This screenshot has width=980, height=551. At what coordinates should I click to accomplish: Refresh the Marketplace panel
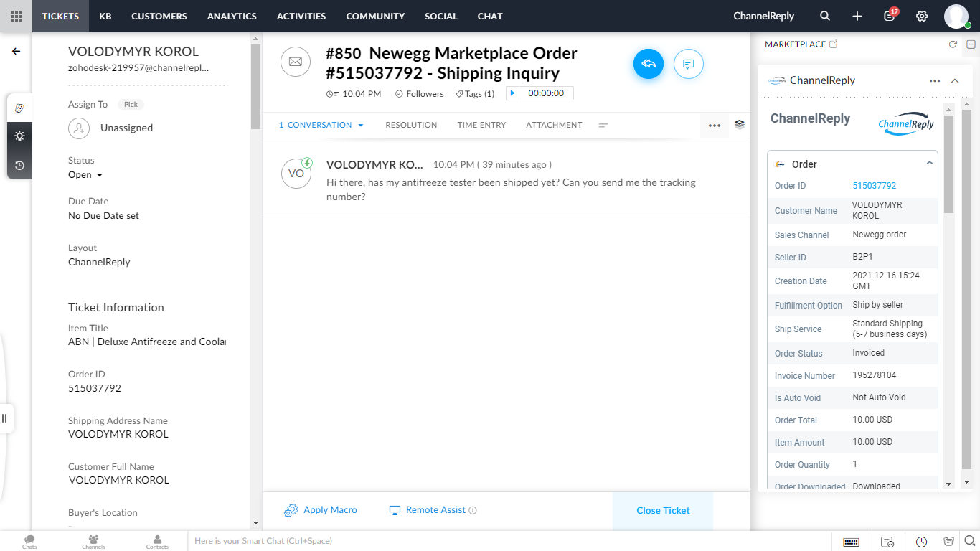[x=953, y=44]
